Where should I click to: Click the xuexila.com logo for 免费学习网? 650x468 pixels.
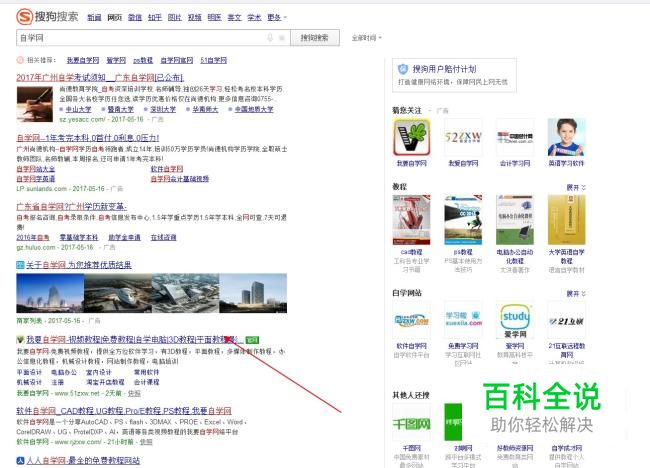[463, 320]
